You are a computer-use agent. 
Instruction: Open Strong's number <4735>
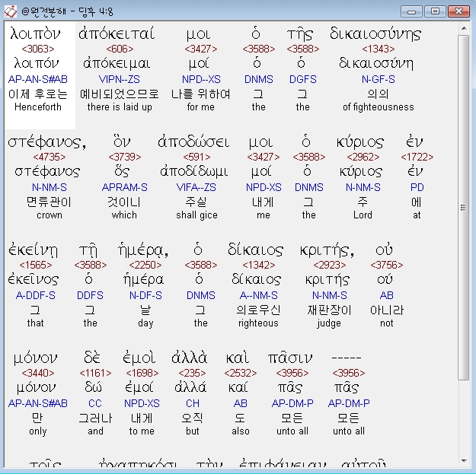tap(50, 157)
